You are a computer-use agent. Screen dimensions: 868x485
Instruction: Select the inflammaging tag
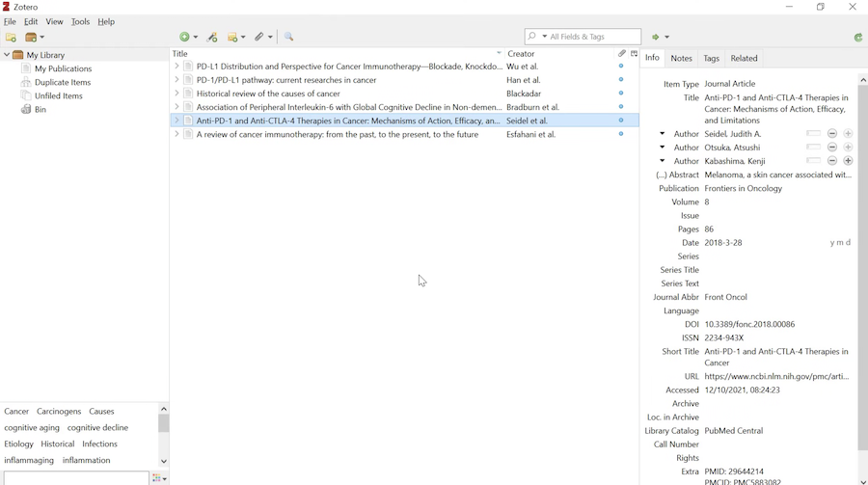click(x=29, y=461)
